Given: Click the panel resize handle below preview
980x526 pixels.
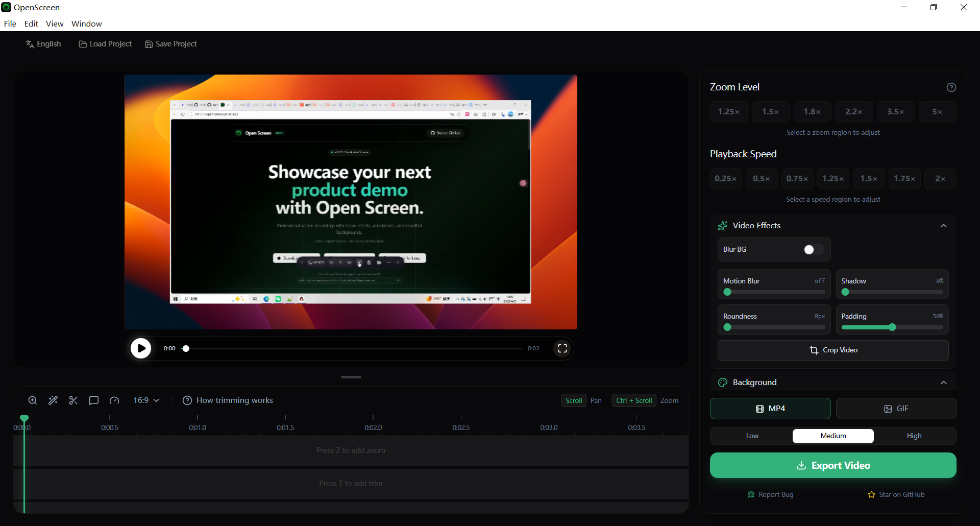Looking at the screenshot, I should point(351,377).
